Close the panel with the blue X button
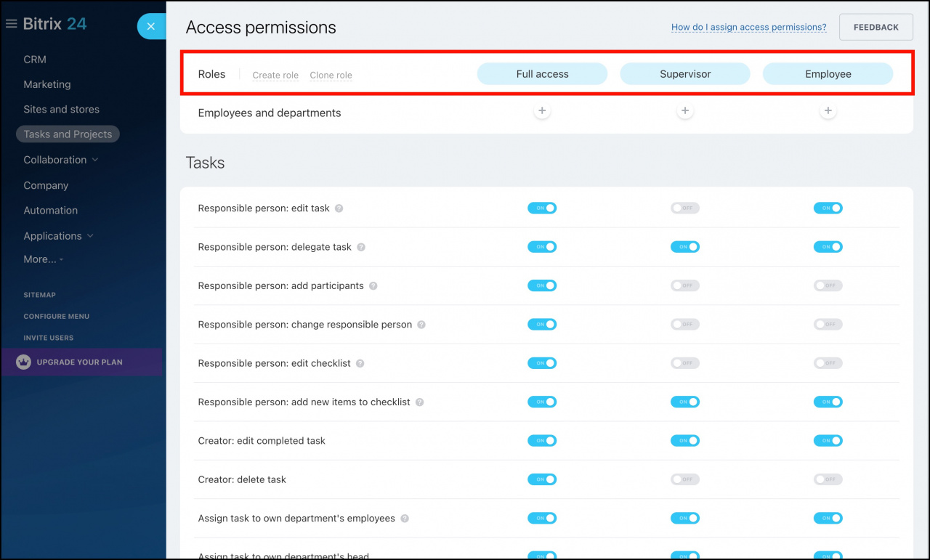This screenshot has width=930, height=560. click(151, 26)
